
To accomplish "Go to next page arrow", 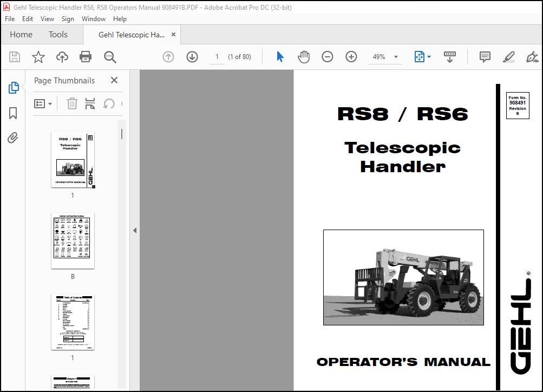I will (x=192, y=57).
